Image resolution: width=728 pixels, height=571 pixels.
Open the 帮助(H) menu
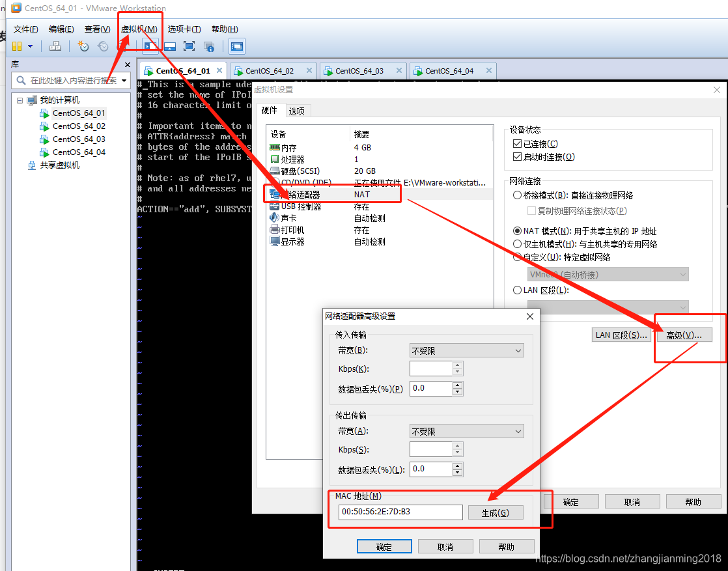pos(225,29)
